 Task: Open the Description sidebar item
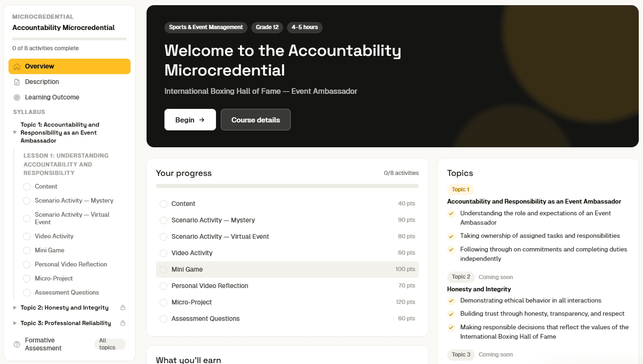click(x=70, y=82)
